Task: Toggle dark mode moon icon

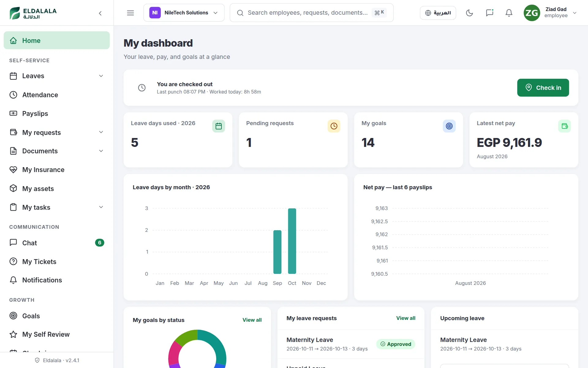Action: [x=469, y=13]
